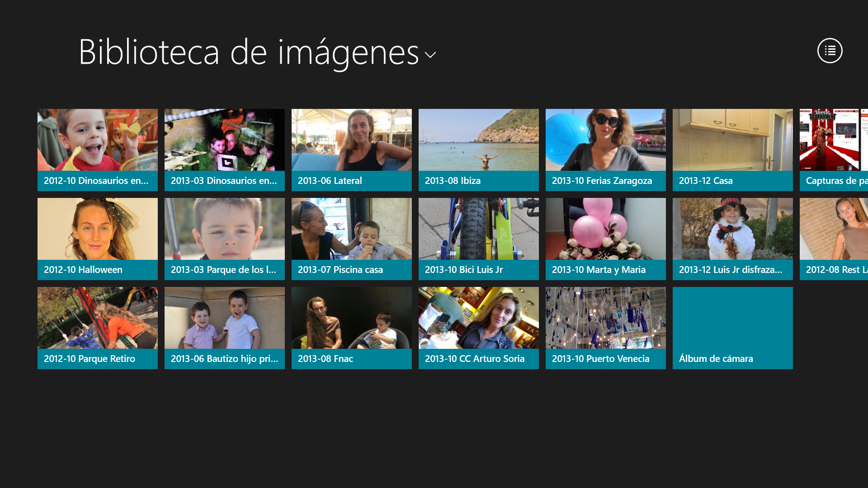The width and height of the screenshot is (868, 488).
Task: Open the 2013-08 Ibiza folder
Action: 479,150
